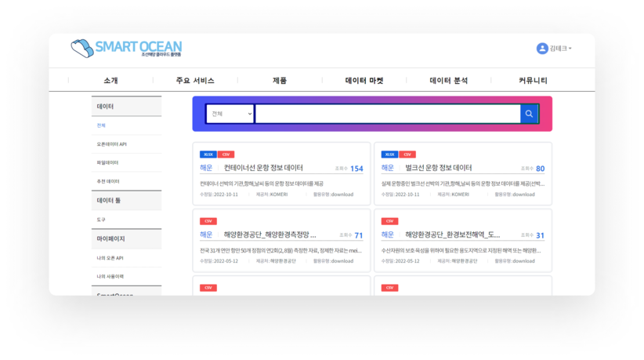Click the magnifier search button
The image size is (644, 360).
(x=530, y=114)
